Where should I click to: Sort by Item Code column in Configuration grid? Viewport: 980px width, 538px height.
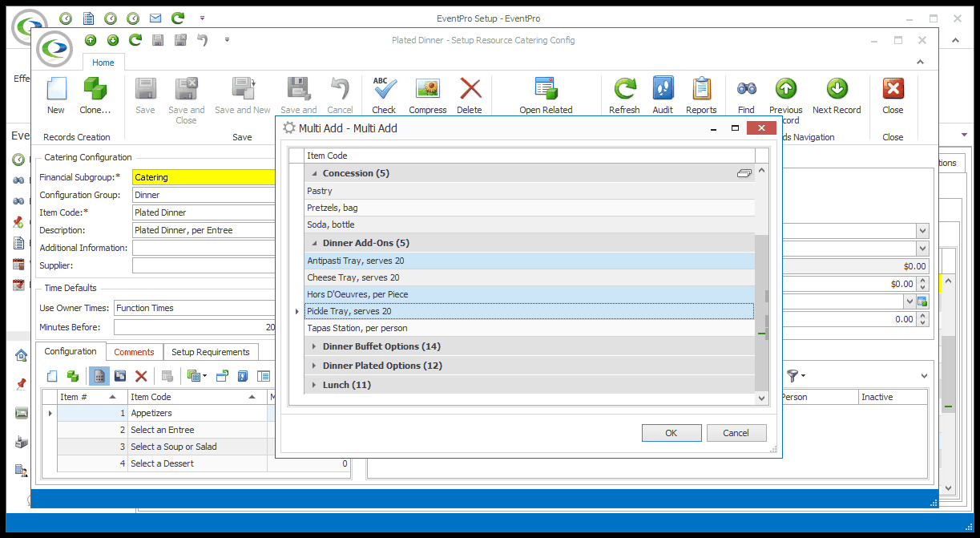pos(197,397)
